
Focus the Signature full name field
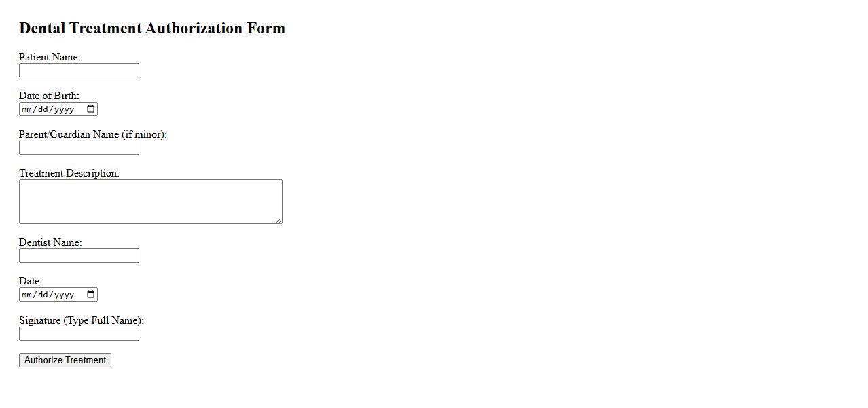79,334
